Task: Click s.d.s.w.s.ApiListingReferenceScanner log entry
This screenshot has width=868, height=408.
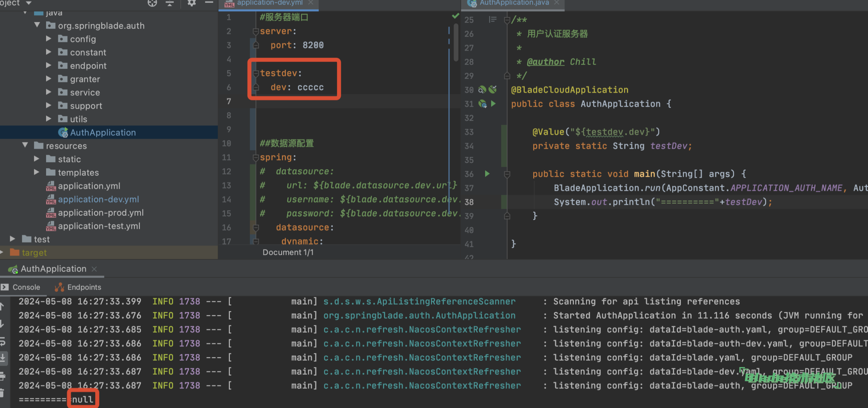Action: point(419,301)
